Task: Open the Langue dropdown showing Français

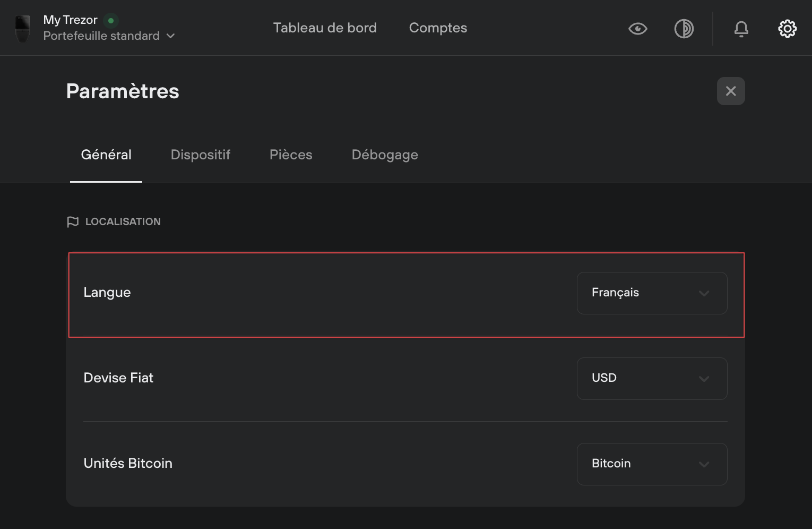Action: point(652,293)
